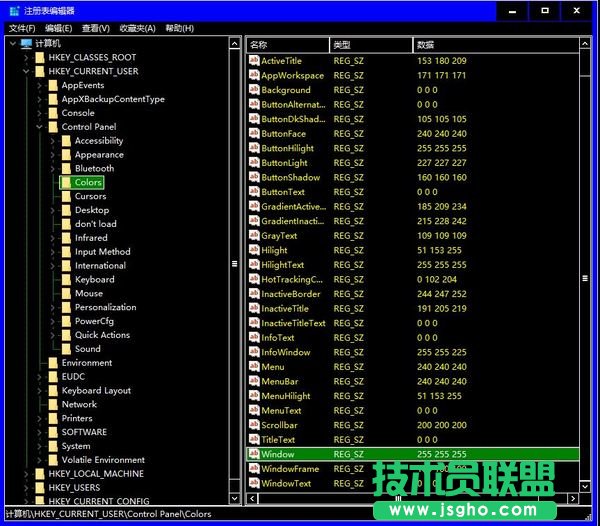Click the Mouse folder icon
Image resolution: width=600 pixels, height=526 pixels.
click(66, 293)
